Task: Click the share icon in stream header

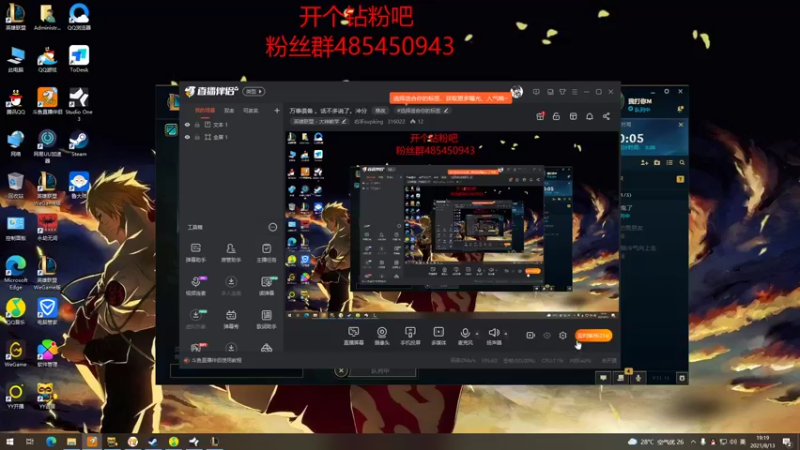Action: [x=606, y=116]
